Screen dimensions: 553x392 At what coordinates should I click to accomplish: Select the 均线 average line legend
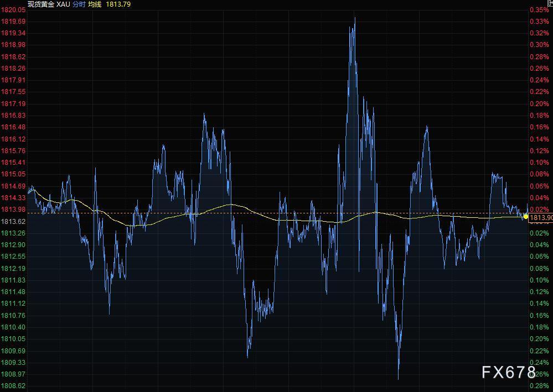(x=95, y=4)
